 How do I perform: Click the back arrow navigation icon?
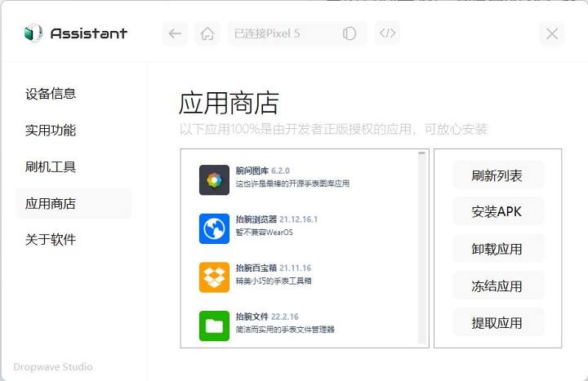click(175, 33)
